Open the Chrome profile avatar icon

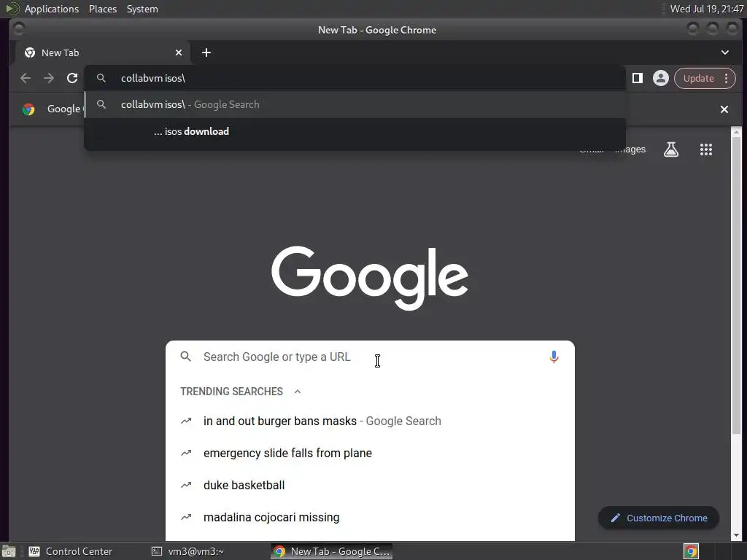661,78
